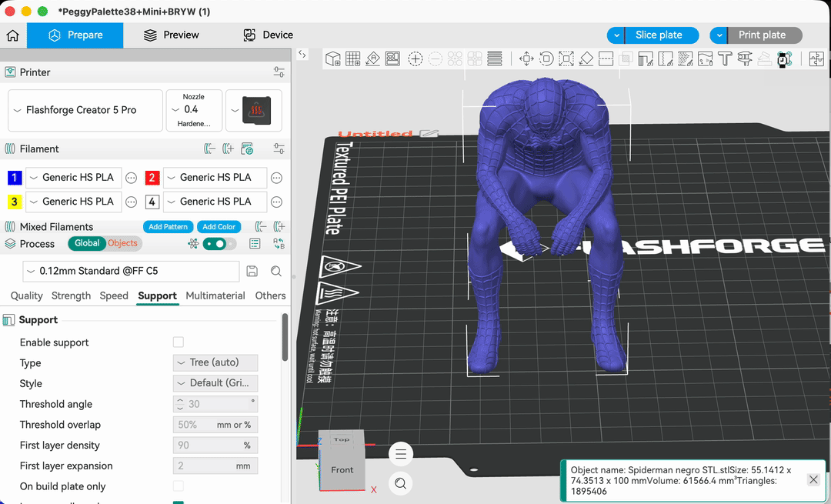Enable support checkbox
The image size is (831, 504).
178,342
